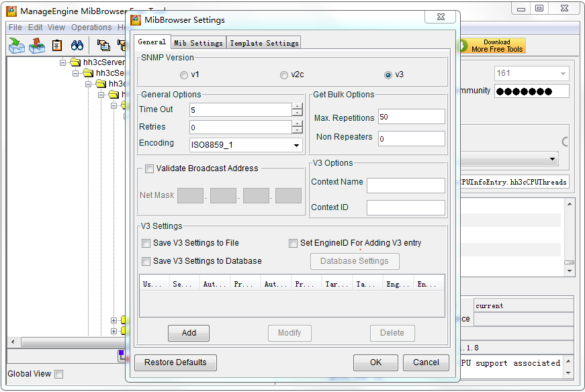
Task: Decrease the Time Out value
Action: point(297,113)
